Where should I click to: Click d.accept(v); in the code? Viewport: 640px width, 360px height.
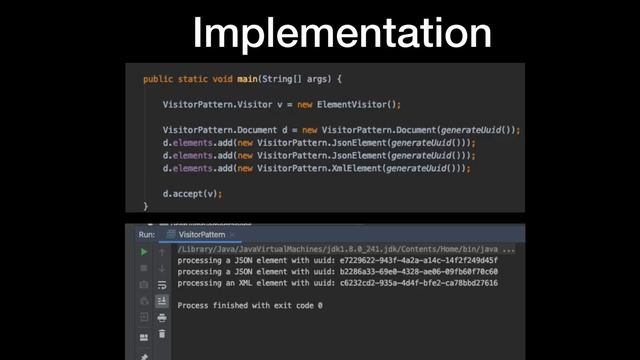(x=192, y=194)
